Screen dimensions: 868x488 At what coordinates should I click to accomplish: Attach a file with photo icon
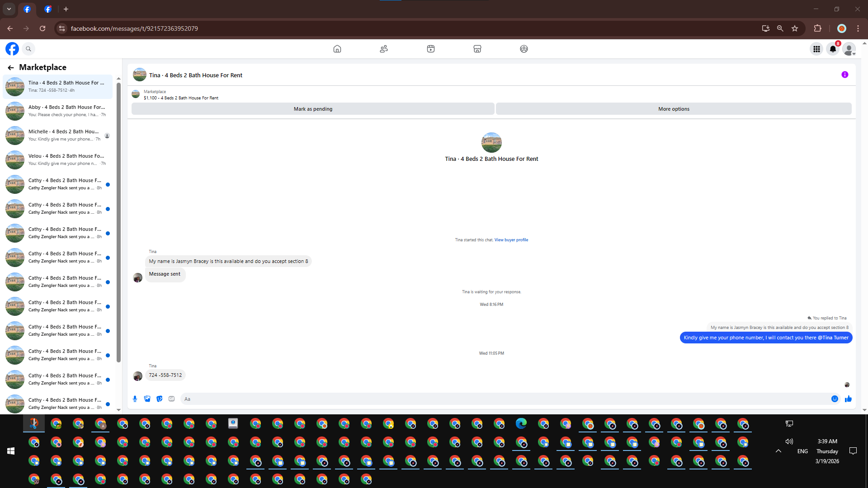pos(147,399)
